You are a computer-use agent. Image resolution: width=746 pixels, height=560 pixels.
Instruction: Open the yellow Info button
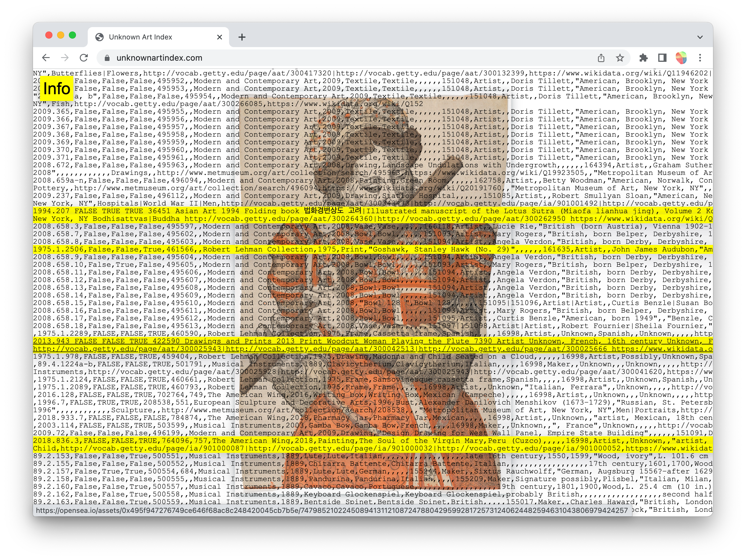click(x=56, y=88)
